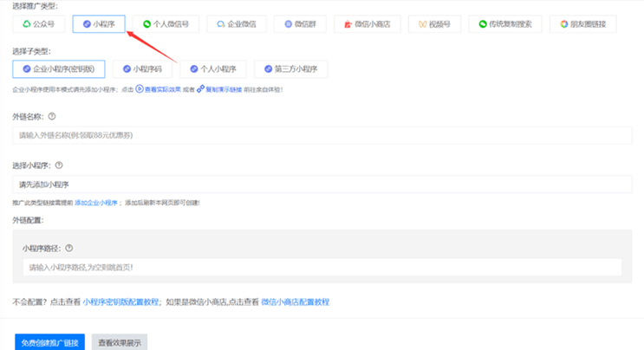Focus the 外链名称 text input
This screenshot has height=350, width=644.
[322, 135]
